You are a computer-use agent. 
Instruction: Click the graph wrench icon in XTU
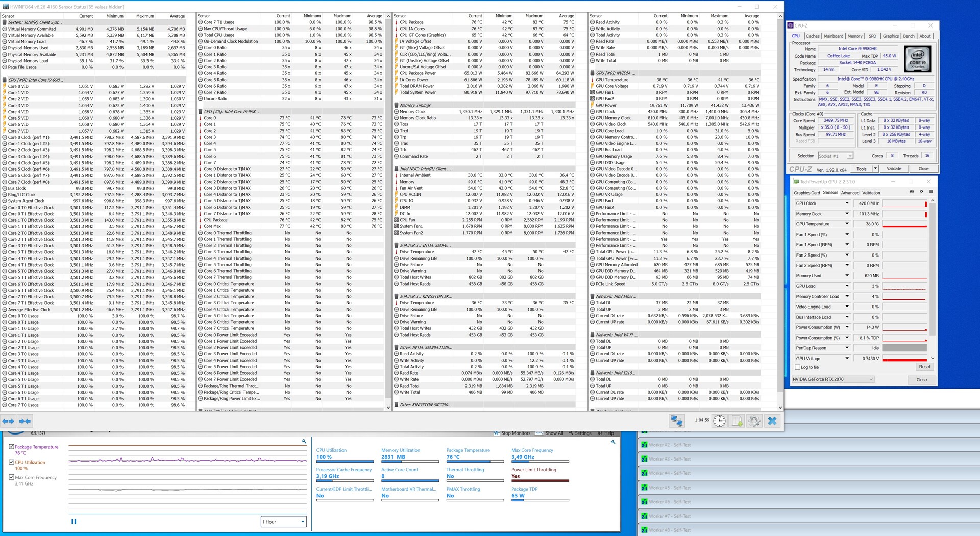coord(304,441)
